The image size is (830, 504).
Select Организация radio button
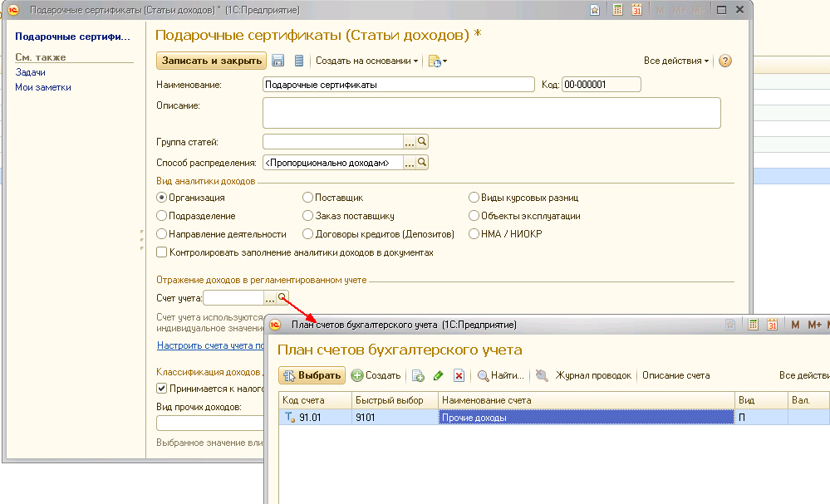tap(161, 198)
